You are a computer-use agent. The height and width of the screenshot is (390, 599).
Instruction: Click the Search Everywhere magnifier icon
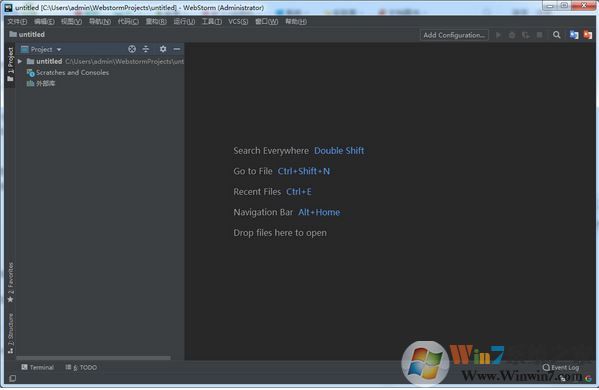pos(557,35)
